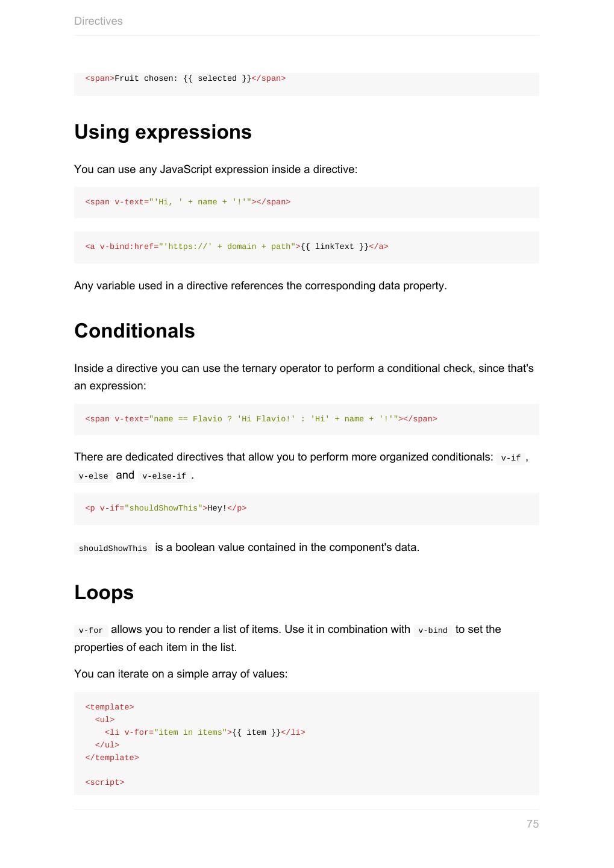The height and width of the screenshot is (868, 614).
Task: Click the inline "v-for" code label
Action: (91, 631)
